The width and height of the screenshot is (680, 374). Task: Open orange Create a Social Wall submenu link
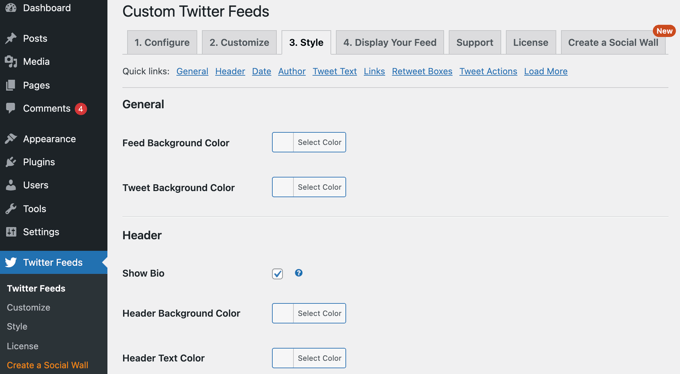(x=48, y=365)
